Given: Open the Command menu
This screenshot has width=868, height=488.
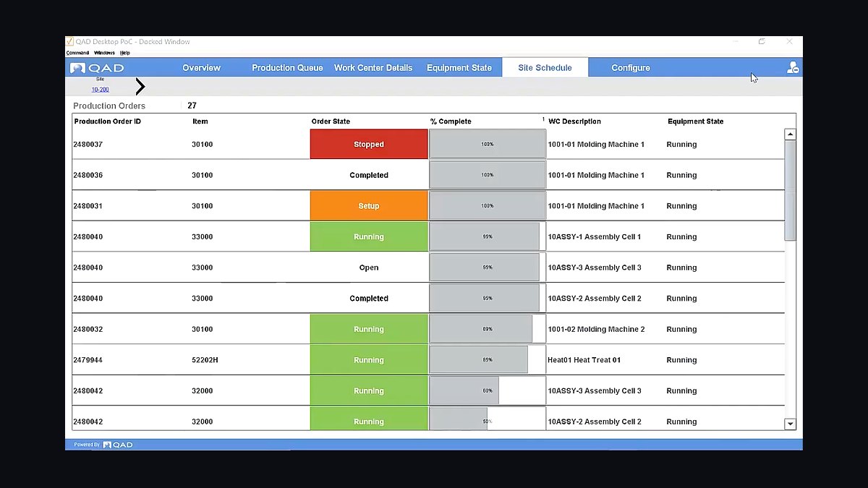Looking at the screenshot, I should tap(77, 53).
